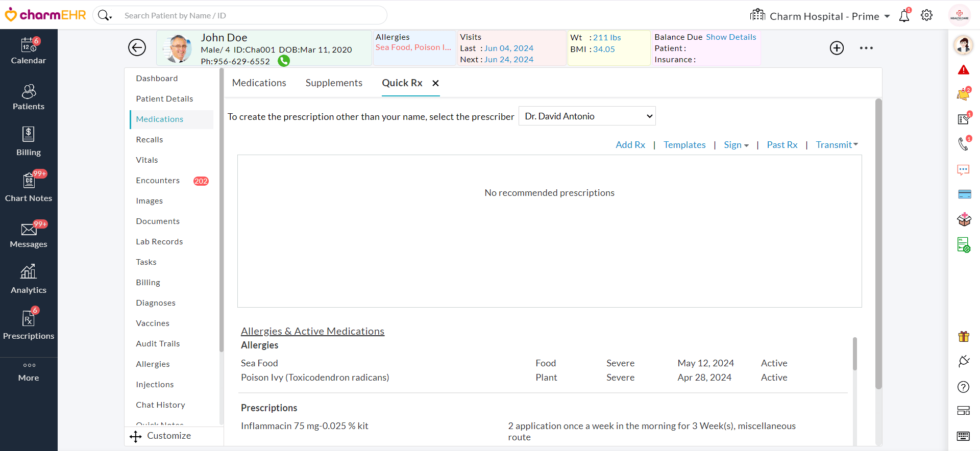Open the Messages envelope icon
The height and width of the screenshot is (451, 980).
29,230
